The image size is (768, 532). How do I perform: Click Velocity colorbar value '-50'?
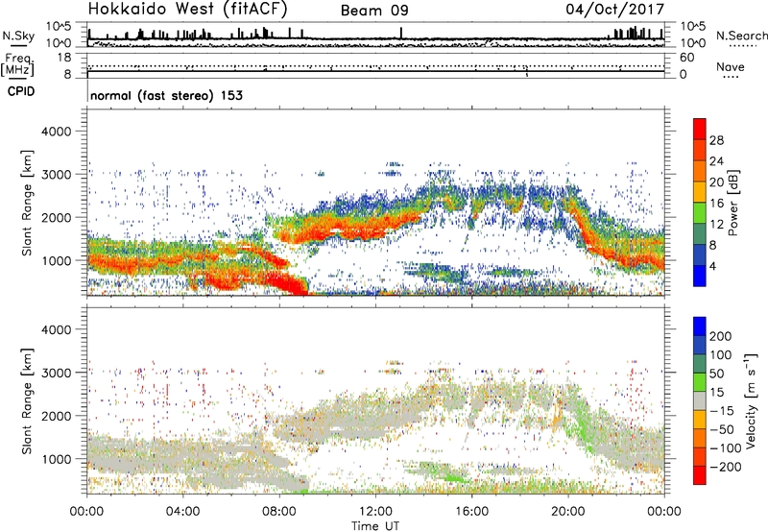(x=722, y=429)
